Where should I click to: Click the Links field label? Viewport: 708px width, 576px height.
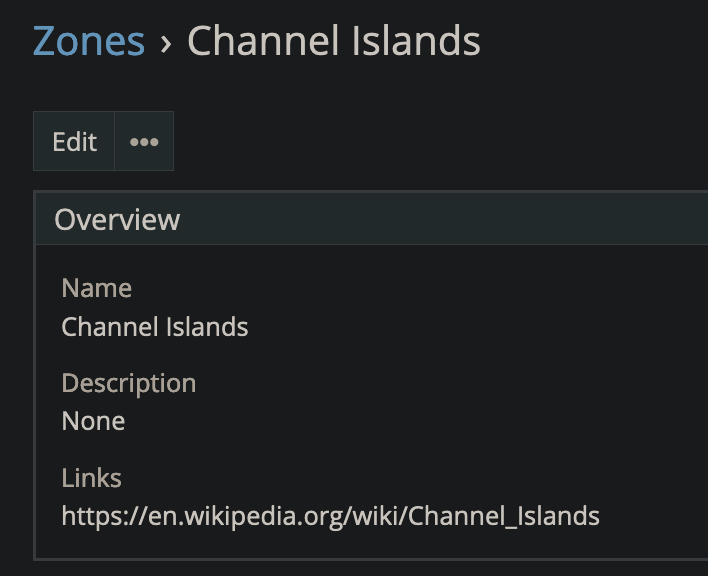[91, 478]
